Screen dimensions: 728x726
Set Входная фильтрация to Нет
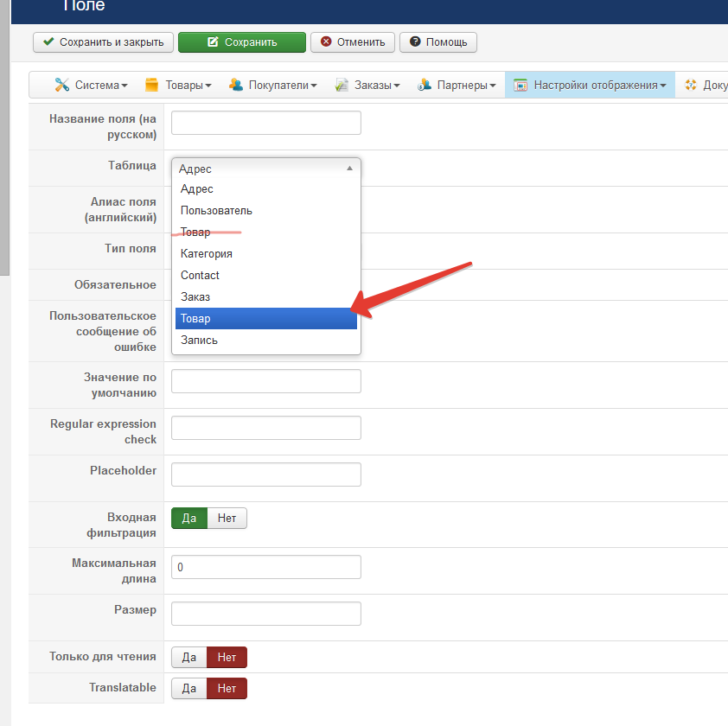coord(227,518)
